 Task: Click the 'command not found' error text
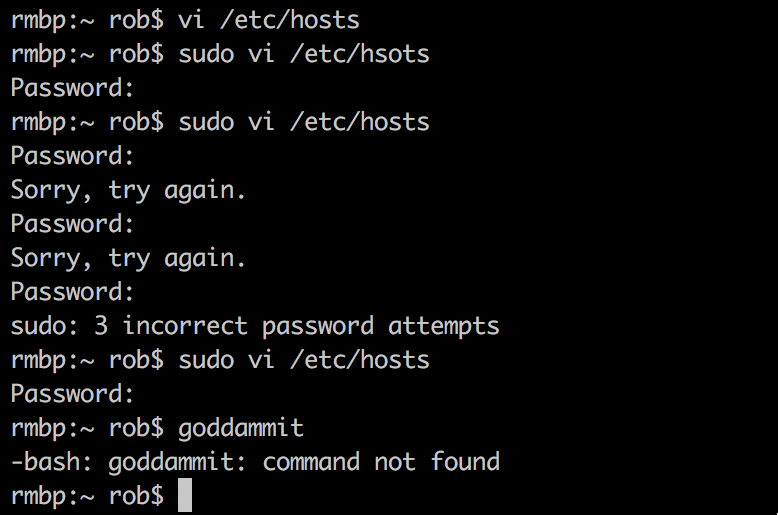[x=381, y=462]
